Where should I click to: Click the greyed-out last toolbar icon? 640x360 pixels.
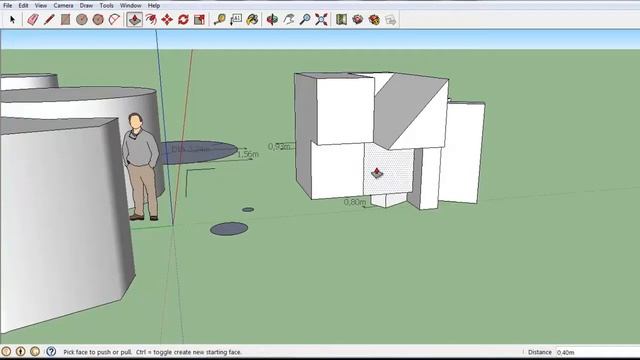coord(391,19)
